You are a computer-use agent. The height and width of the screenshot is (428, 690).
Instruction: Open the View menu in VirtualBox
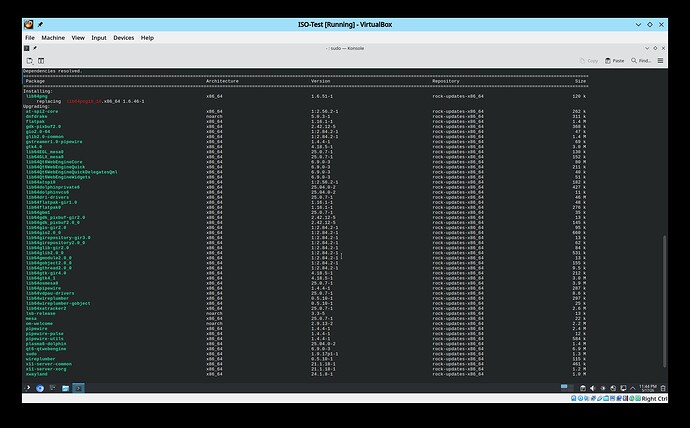pos(78,38)
